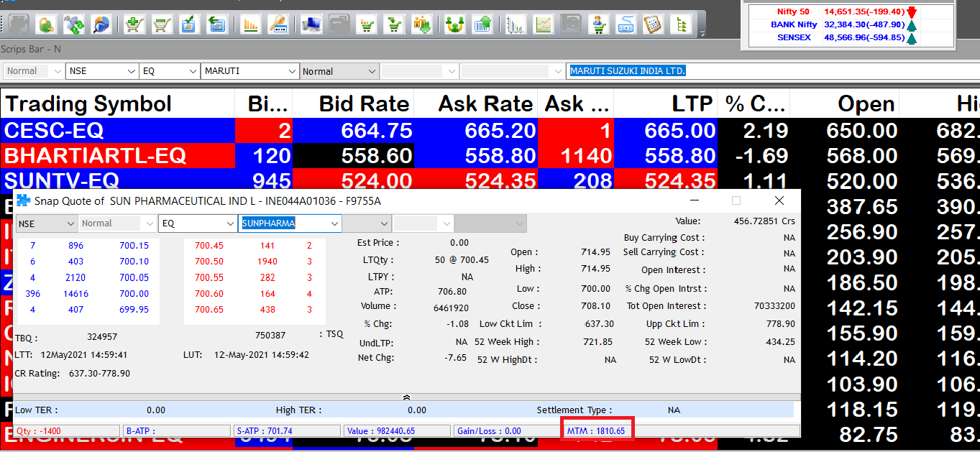The image size is (980, 452).
Task: Open the calculator toolbar icon
Action: pyautogui.click(x=652, y=24)
